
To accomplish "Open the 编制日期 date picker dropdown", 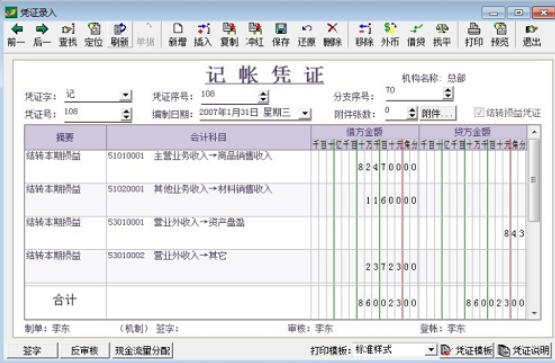I will (x=305, y=114).
